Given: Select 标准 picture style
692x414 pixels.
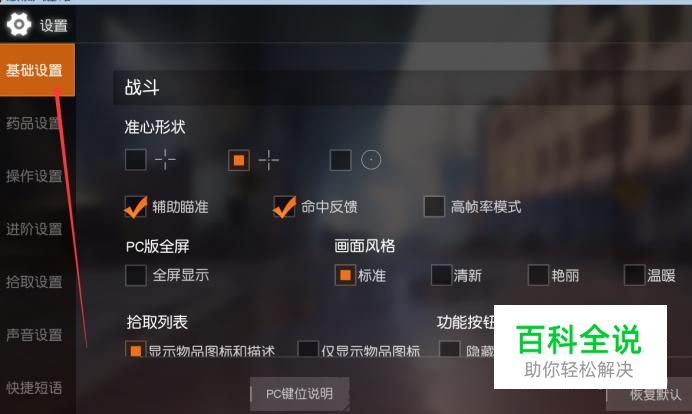Looking at the screenshot, I should pos(345,275).
